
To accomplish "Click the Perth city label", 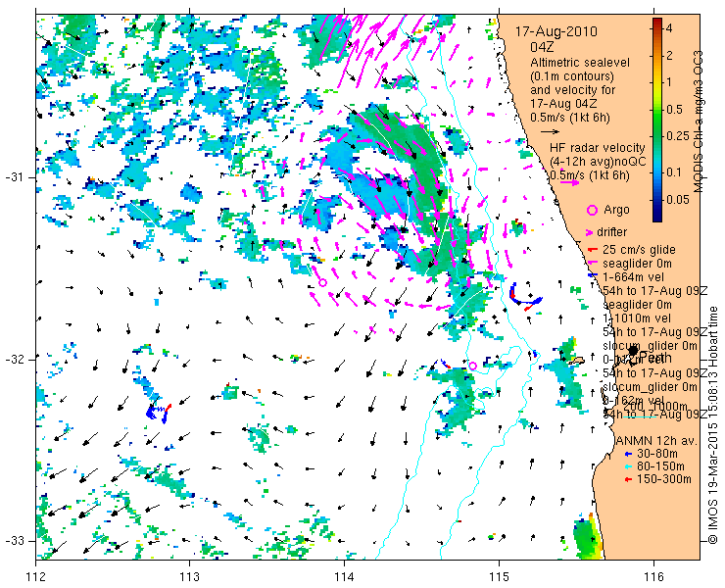I will [655, 357].
